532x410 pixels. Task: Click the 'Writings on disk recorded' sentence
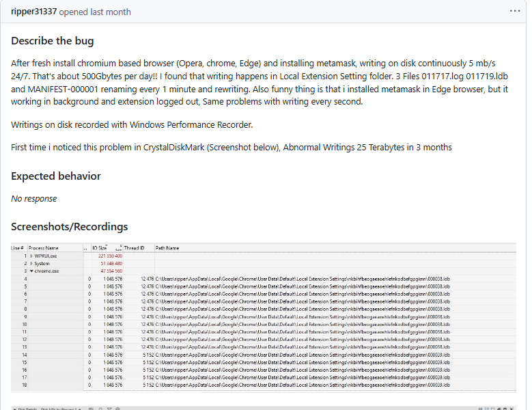132,124
